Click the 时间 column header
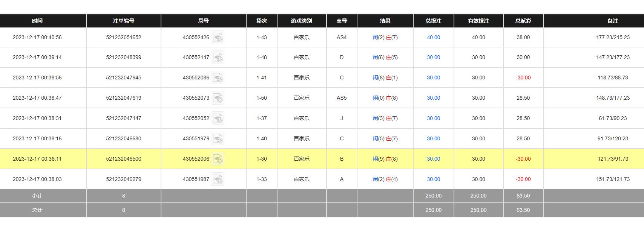Viewport: 644px width, 228px height. click(37, 21)
